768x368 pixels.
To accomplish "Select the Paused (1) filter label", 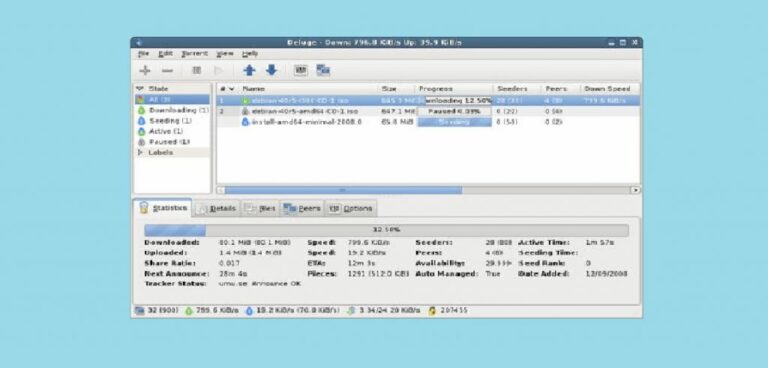I will (x=169, y=142).
